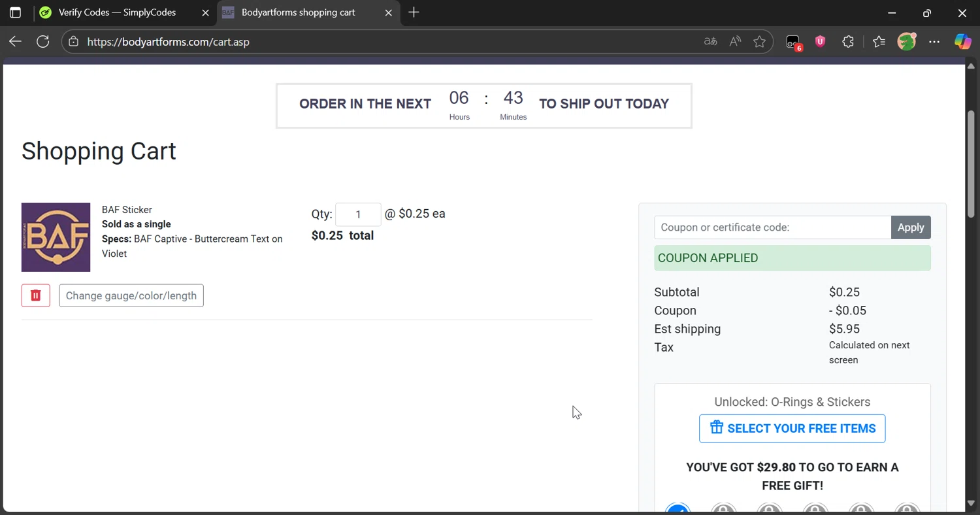The width and height of the screenshot is (980, 515).
Task: Close the Verify Codes SimplyCodes tab
Action: (x=206, y=12)
